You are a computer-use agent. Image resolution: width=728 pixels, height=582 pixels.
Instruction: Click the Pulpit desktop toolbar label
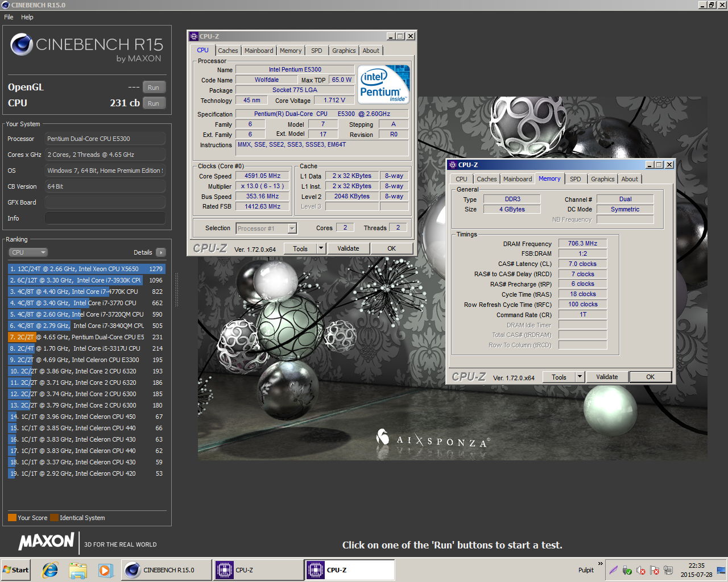point(586,570)
